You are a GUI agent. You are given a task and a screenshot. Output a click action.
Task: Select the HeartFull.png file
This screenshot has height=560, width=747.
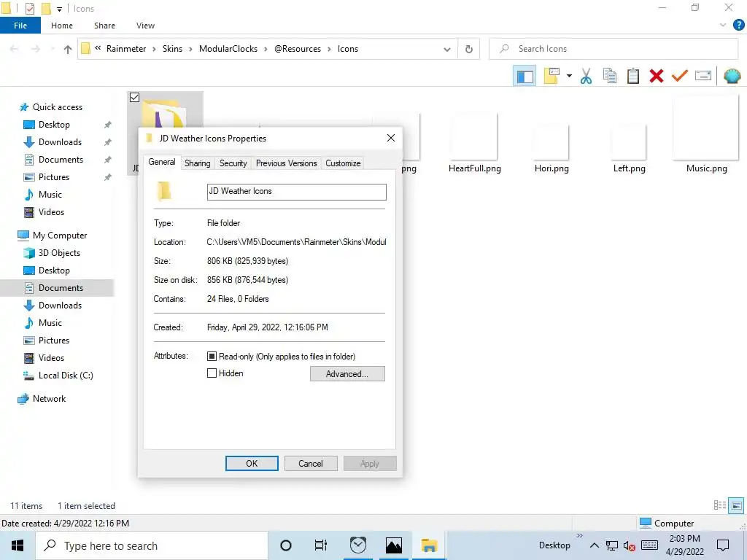coord(474,142)
